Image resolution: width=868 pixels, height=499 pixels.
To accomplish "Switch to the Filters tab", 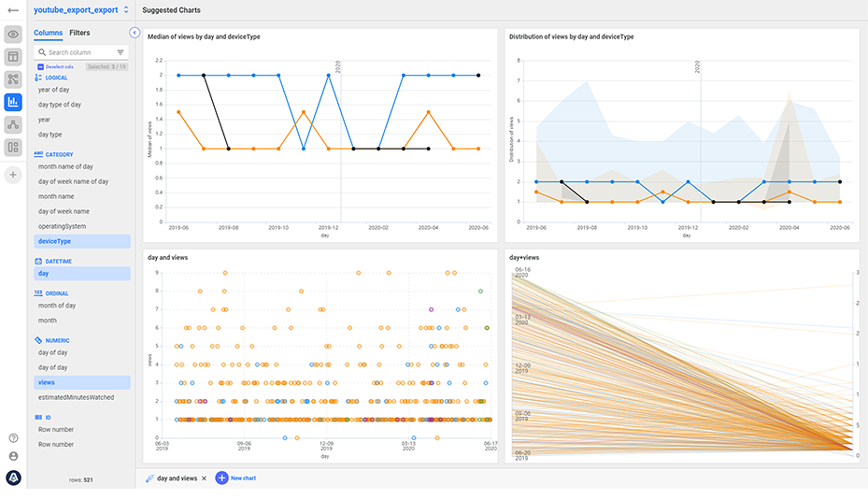I will click(79, 33).
